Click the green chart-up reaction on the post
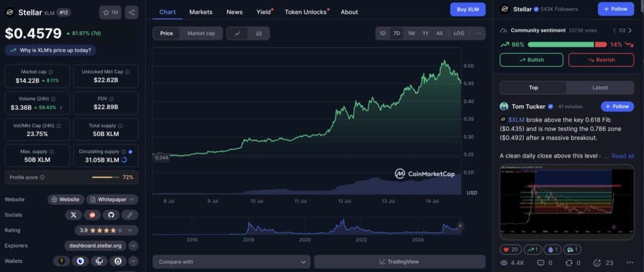This screenshot has width=644, height=272. tap(532, 249)
